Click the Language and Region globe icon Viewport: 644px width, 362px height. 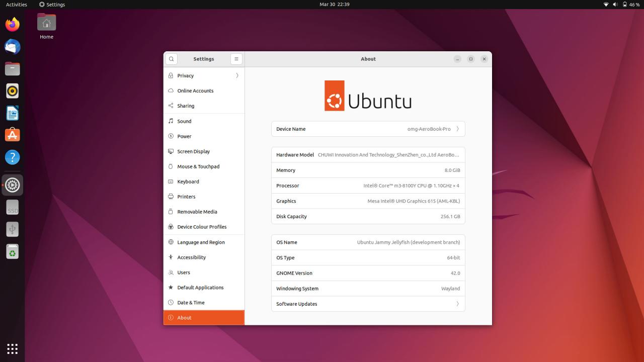[x=171, y=242]
